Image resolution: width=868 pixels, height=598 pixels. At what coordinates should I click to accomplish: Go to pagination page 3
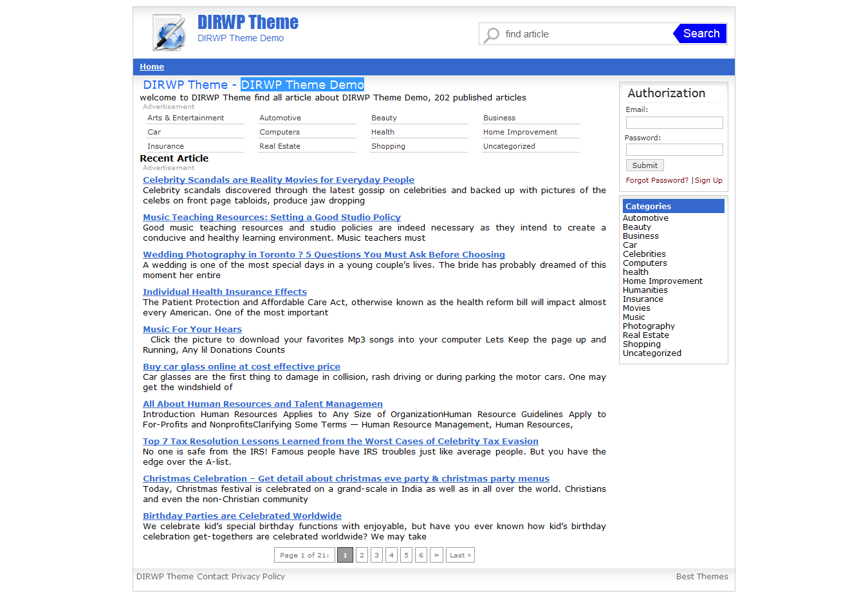376,555
